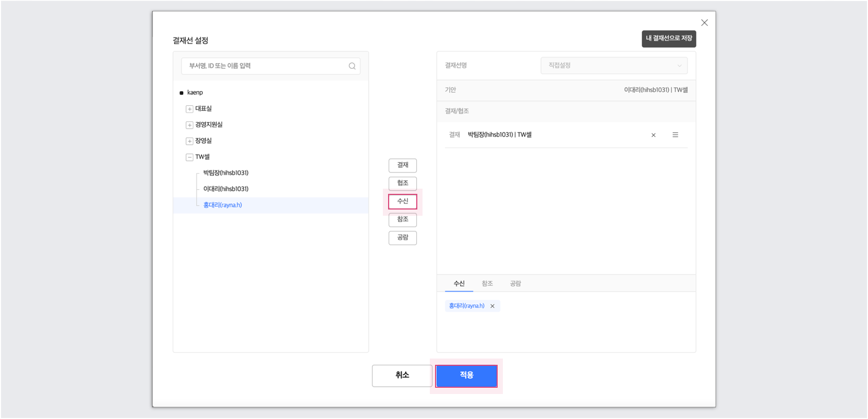This screenshot has height=419, width=868.
Task: Remove 홍대리 recipient tag
Action: click(x=492, y=306)
